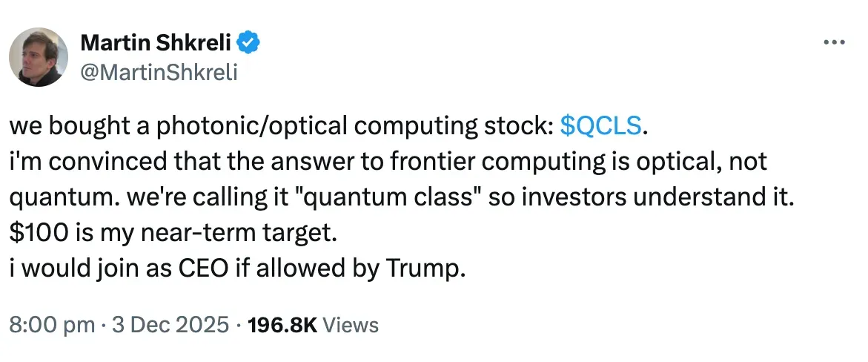Open the $QCLS cashtag link
868x362 pixels.
(x=600, y=127)
